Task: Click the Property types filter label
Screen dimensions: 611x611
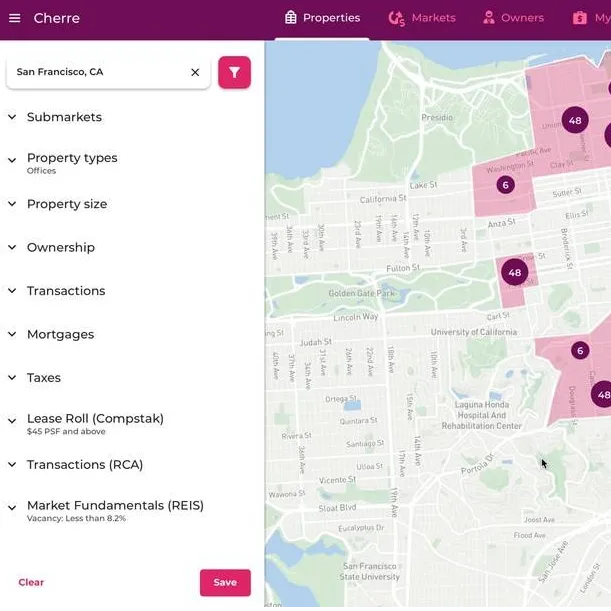Action: [72, 158]
